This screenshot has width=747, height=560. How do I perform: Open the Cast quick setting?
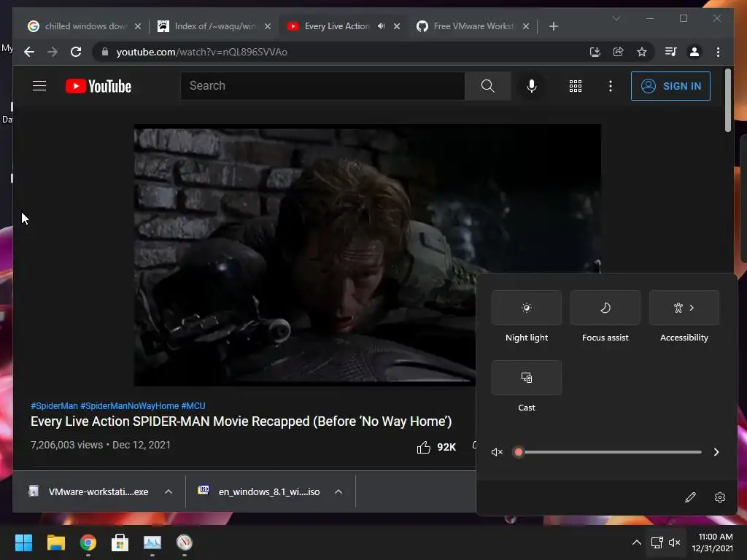(x=527, y=378)
